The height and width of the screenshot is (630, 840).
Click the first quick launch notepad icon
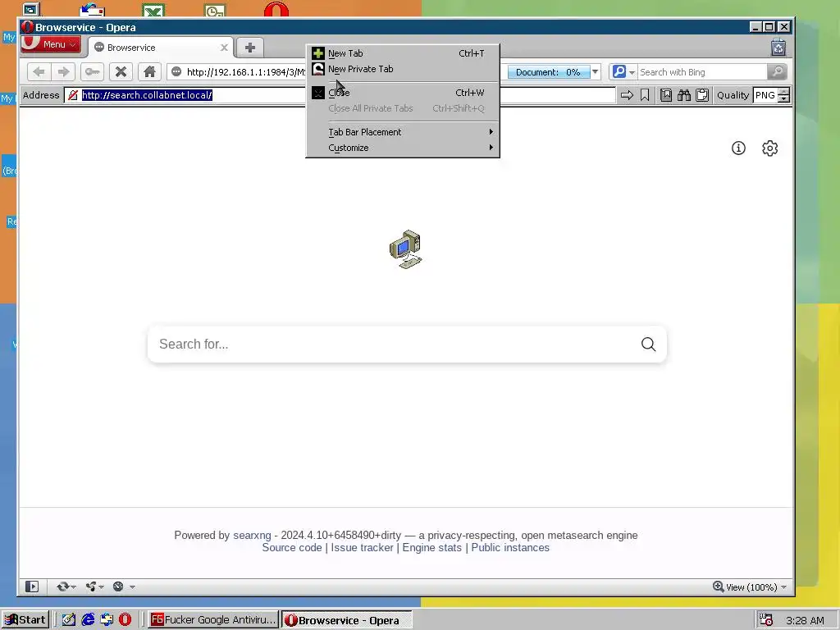point(69,620)
